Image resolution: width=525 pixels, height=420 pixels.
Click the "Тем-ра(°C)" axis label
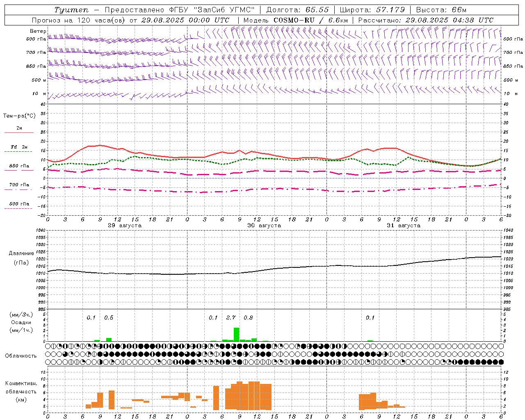19,116
